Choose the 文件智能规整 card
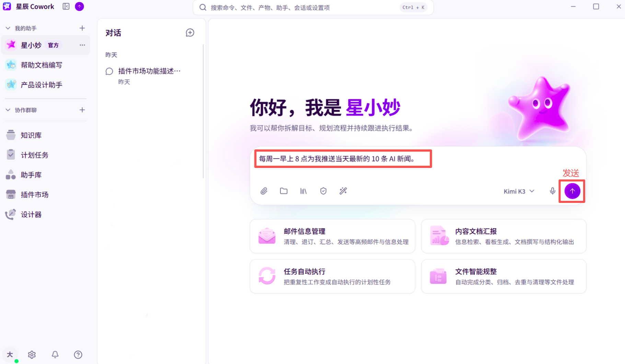The image size is (625, 364). point(504,276)
